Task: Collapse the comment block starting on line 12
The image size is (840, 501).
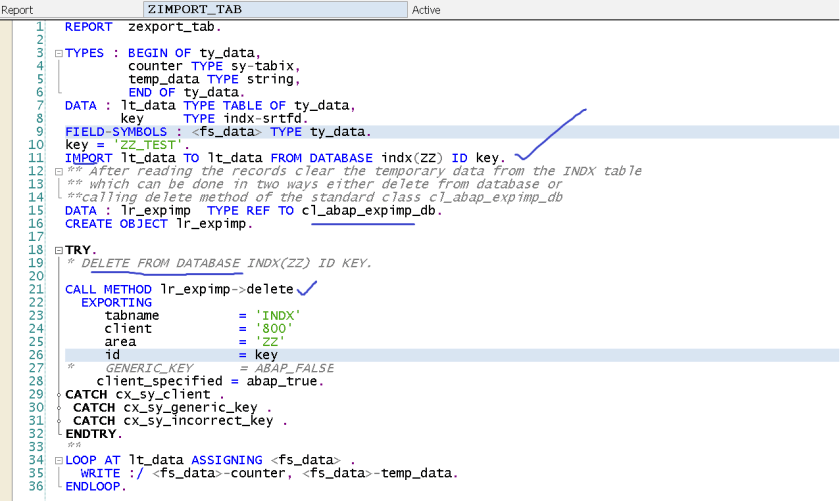Action: click(x=57, y=171)
